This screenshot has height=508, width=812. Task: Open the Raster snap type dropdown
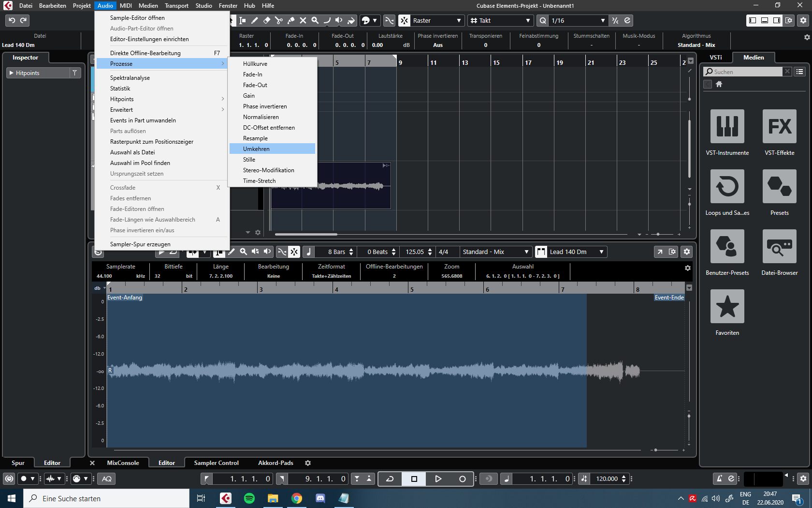(437, 20)
